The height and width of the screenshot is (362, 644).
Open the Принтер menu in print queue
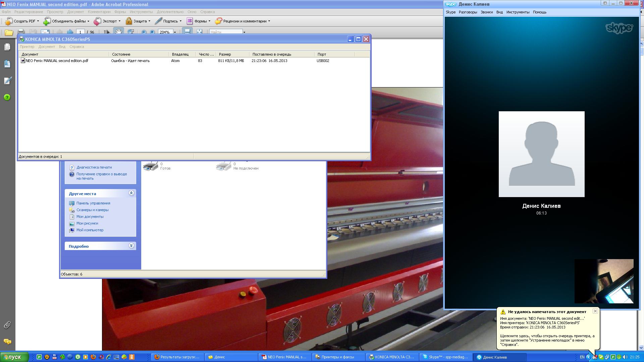coord(27,47)
